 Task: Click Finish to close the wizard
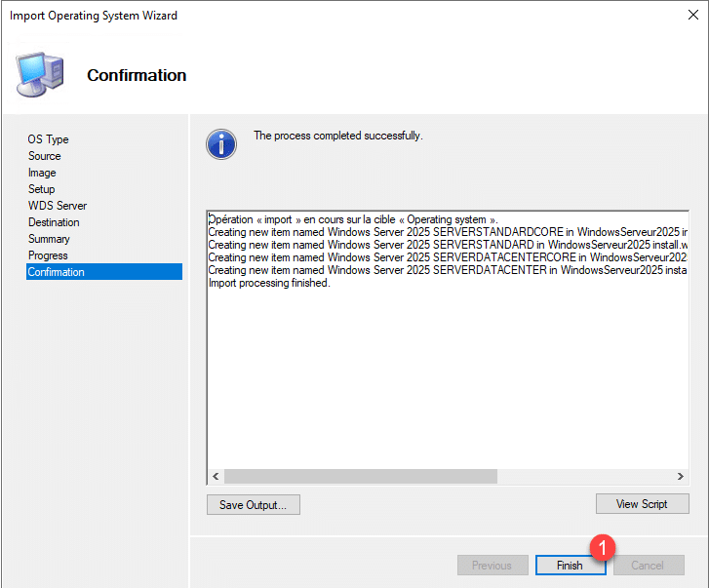[570, 566]
